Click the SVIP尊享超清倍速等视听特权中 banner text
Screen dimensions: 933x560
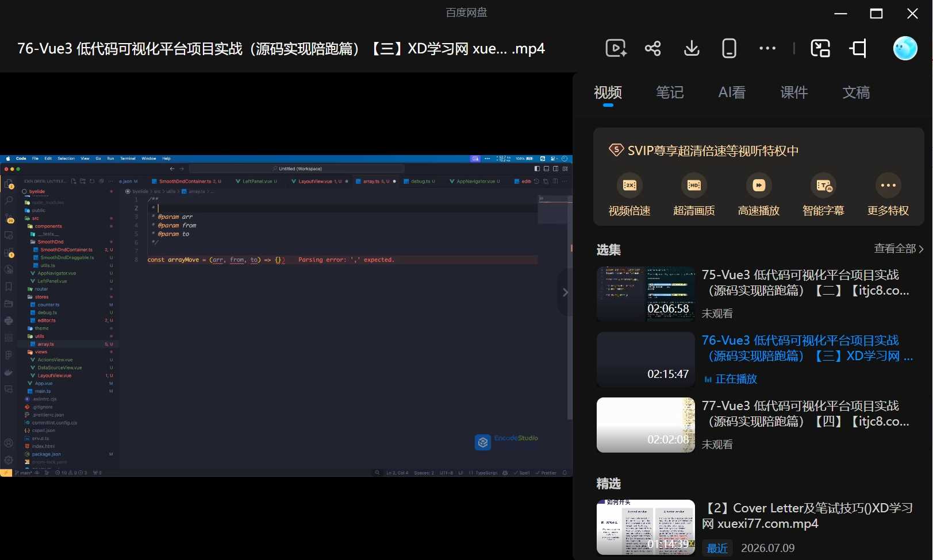713,150
